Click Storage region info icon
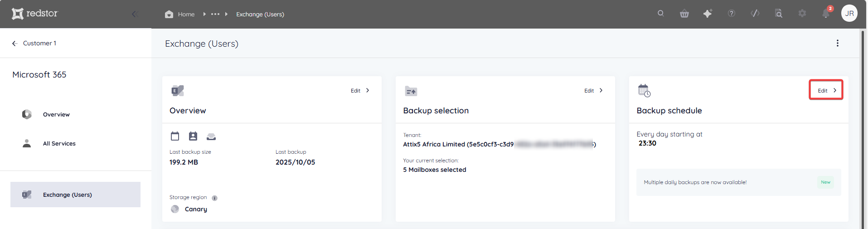The width and height of the screenshot is (868, 229). pyautogui.click(x=215, y=198)
